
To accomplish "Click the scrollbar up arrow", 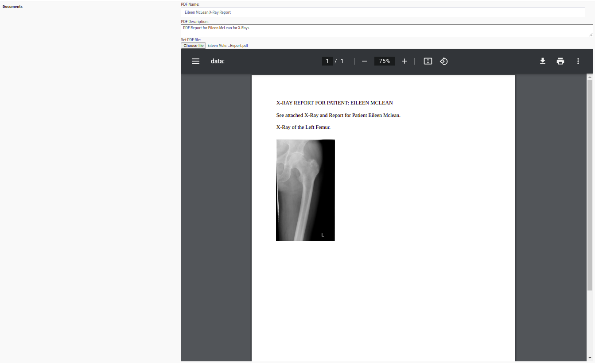I will (x=590, y=77).
